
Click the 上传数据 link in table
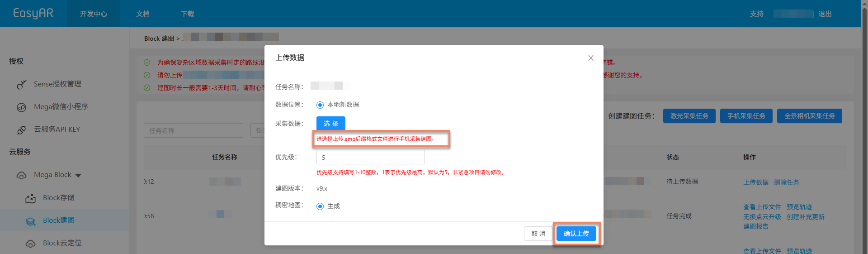click(x=756, y=182)
